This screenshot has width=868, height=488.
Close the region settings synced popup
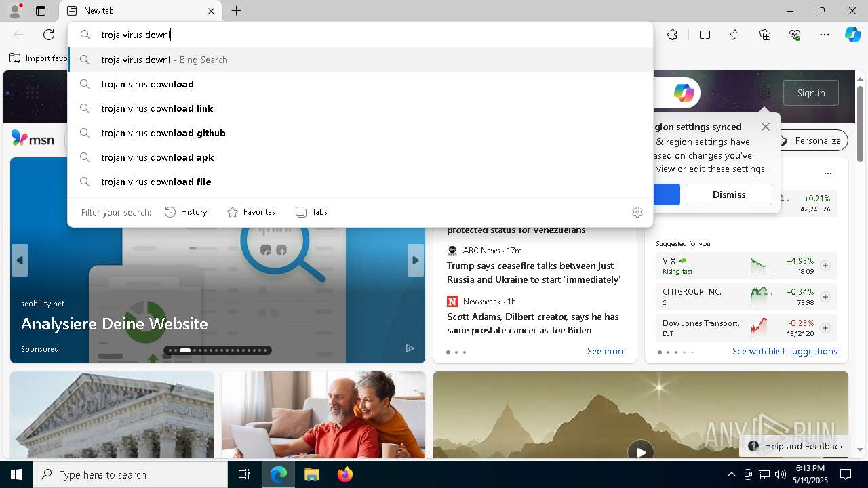coord(766,127)
